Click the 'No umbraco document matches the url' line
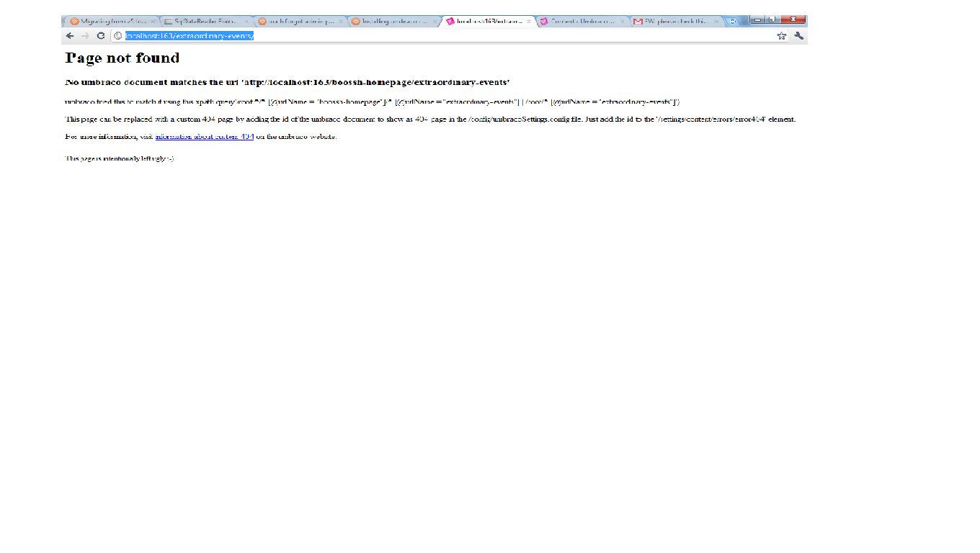Image resolution: width=980 pixels, height=553 pixels. (x=288, y=82)
